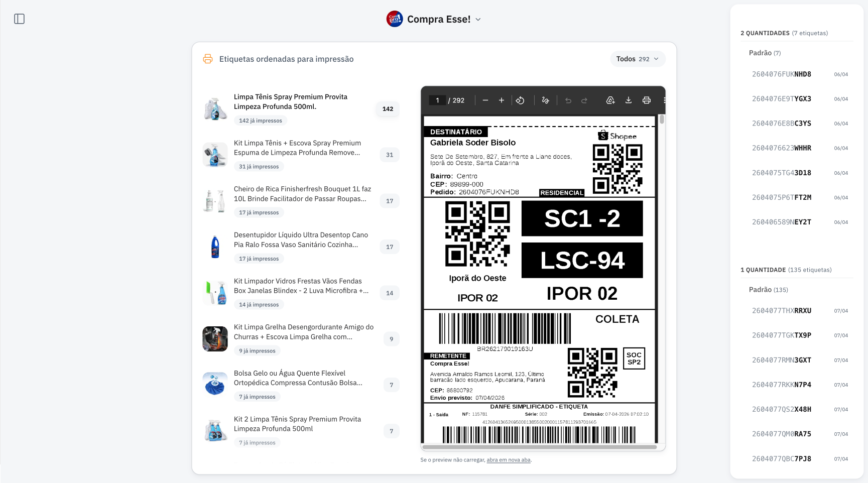Redo the last annotation
The width and height of the screenshot is (868, 483).
(x=584, y=100)
